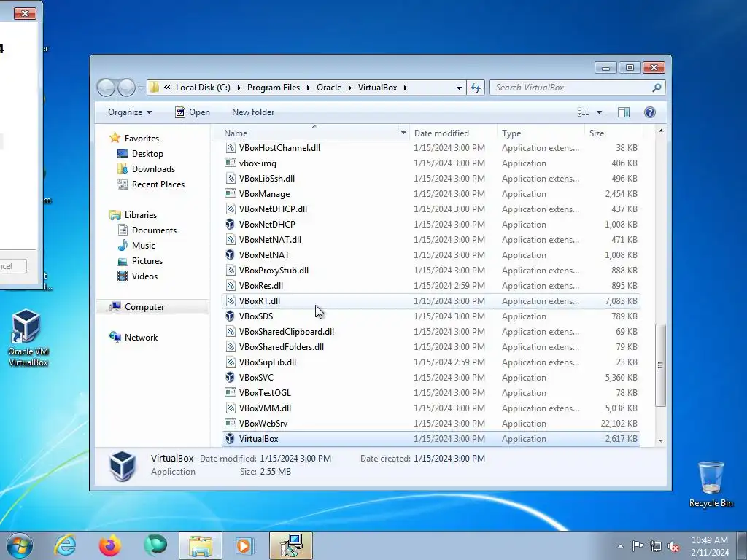Select the VBoxSharedClipboard.dll file name
Viewport: 747px width, 560px height.
pos(286,332)
